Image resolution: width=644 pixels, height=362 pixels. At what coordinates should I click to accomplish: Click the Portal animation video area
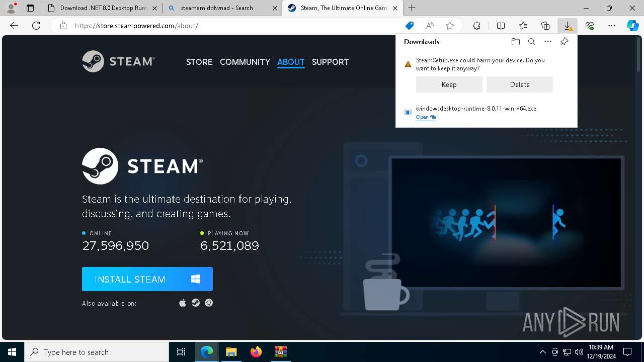tap(506, 223)
